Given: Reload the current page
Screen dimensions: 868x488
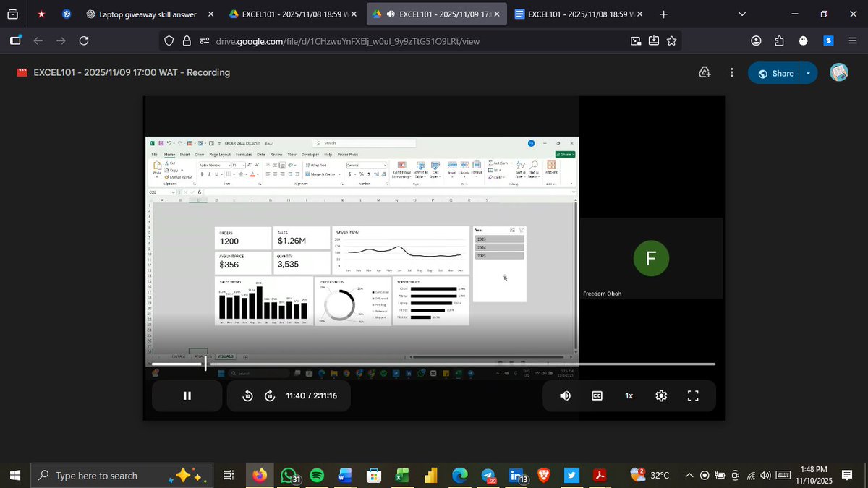Looking at the screenshot, I should pyautogui.click(x=83, y=41).
